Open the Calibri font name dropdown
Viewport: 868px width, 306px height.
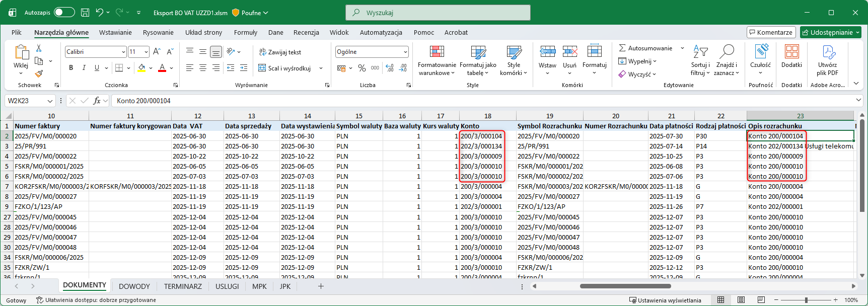(x=123, y=52)
